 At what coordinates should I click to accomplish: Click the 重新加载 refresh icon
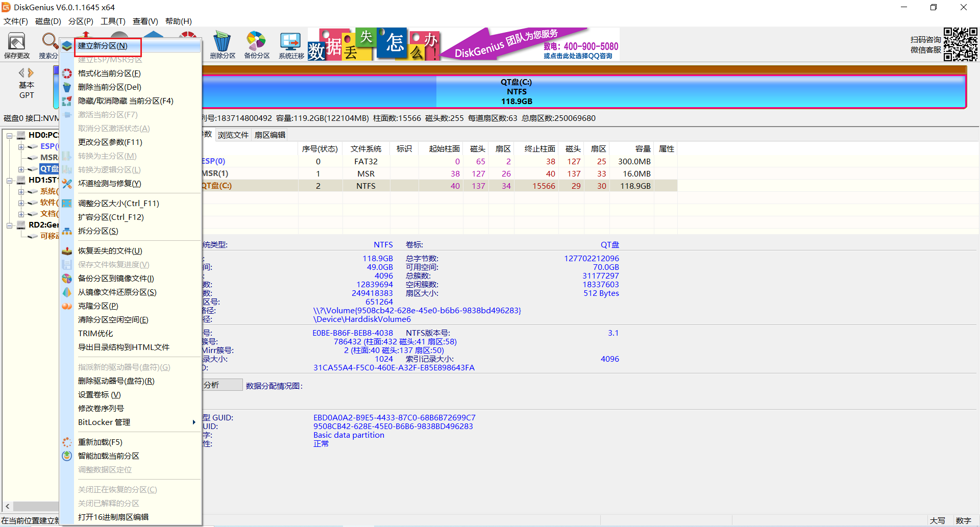67,442
